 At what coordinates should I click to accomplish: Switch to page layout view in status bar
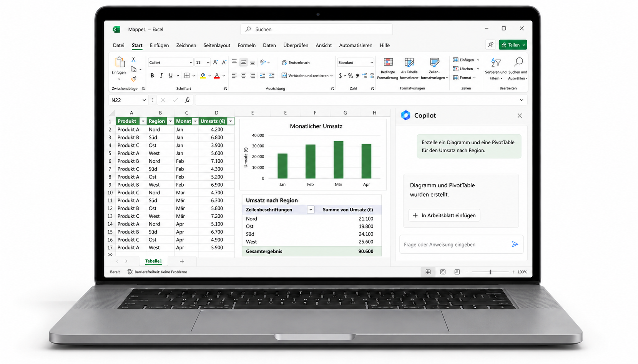[x=443, y=272]
